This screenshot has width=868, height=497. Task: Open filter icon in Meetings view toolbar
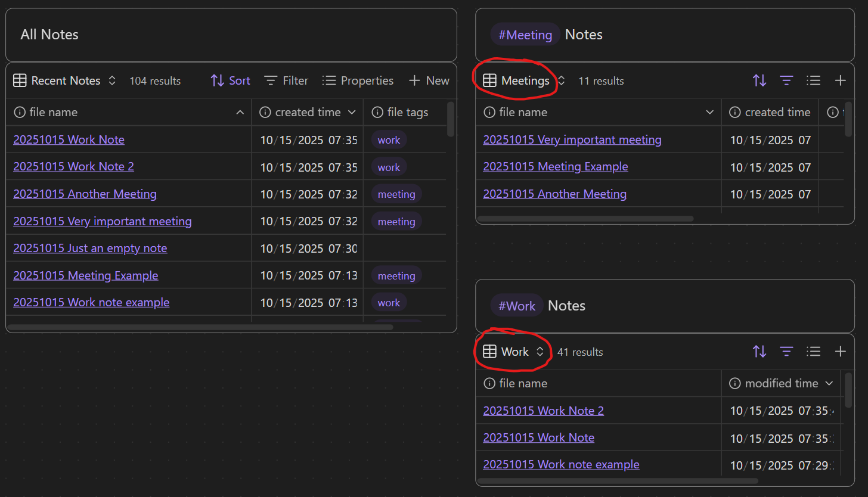[787, 80]
